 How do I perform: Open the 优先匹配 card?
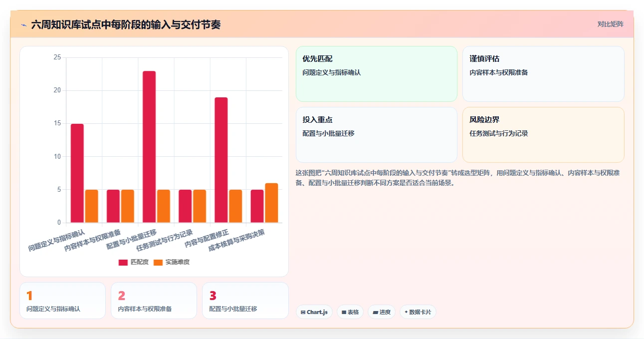tap(377, 74)
